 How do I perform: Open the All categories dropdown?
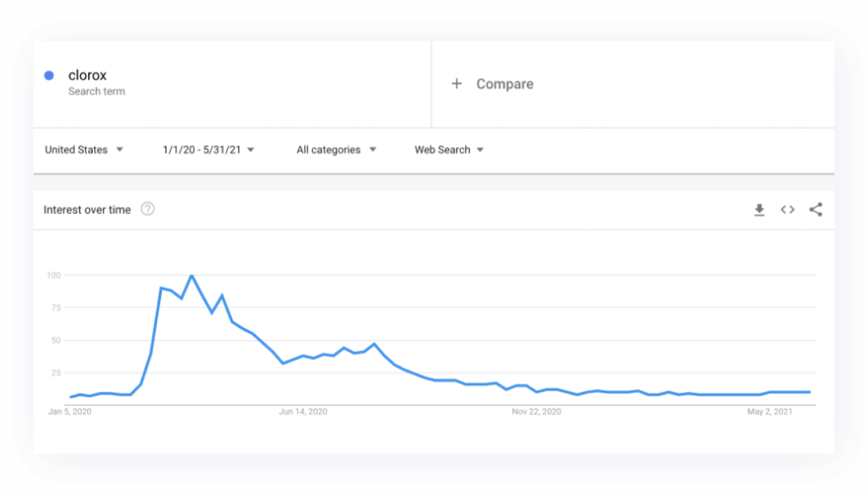click(x=336, y=150)
